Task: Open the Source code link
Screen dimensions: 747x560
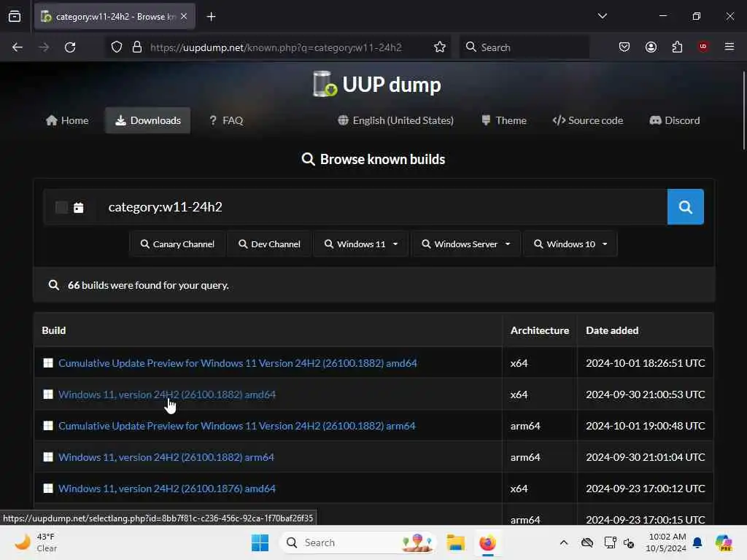Action: coord(587,120)
